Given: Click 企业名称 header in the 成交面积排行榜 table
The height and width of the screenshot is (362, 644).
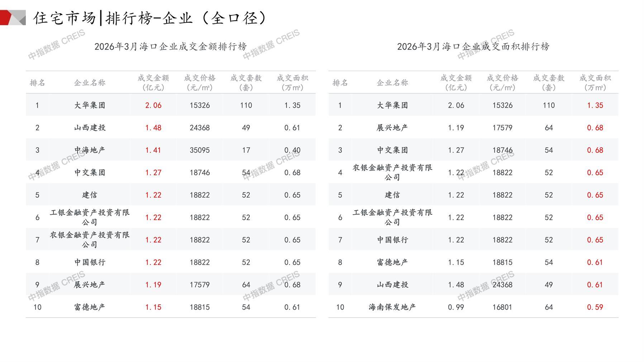Looking at the screenshot, I should tap(392, 83).
